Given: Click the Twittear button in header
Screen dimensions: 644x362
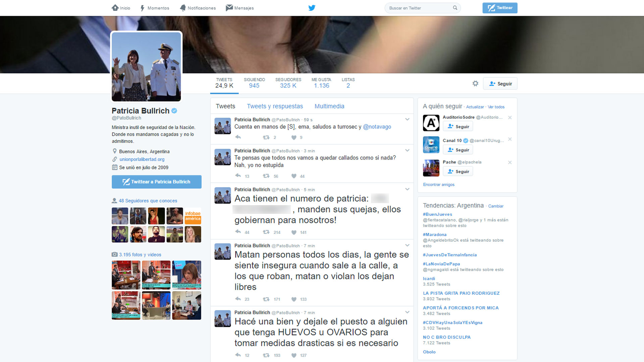Looking at the screenshot, I should click(500, 8).
